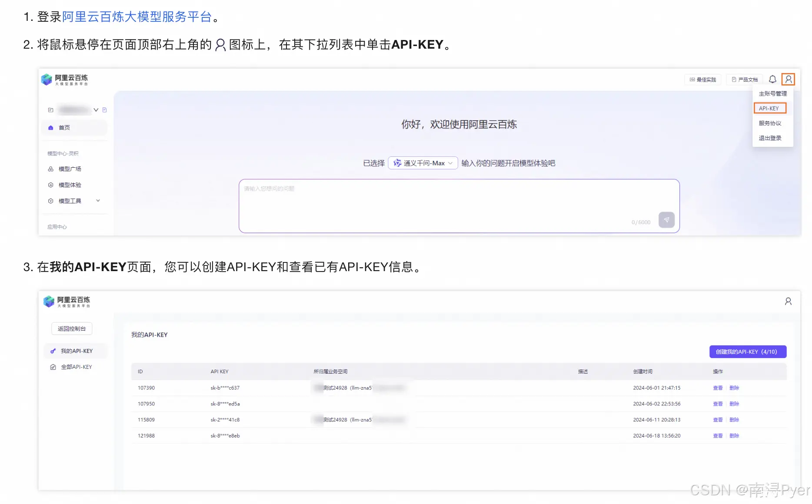The height and width of the screenshot is (504, 812).
Task: Click the 创建时间 column header
Action: pyautogui.click(x=642, y=371)
